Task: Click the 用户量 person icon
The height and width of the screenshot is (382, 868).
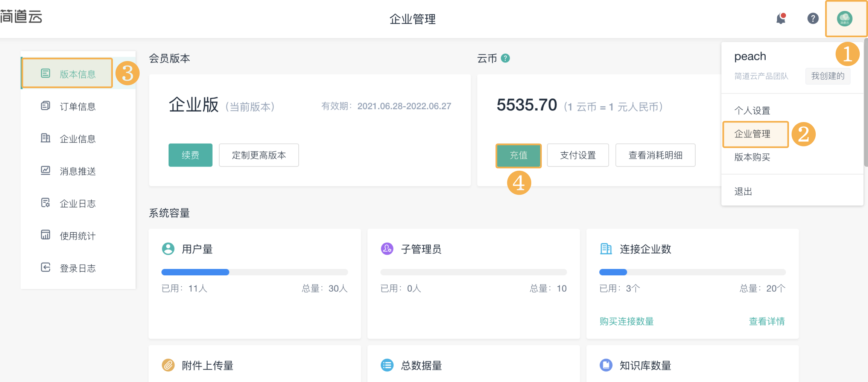Action: (x=168, y=249)
